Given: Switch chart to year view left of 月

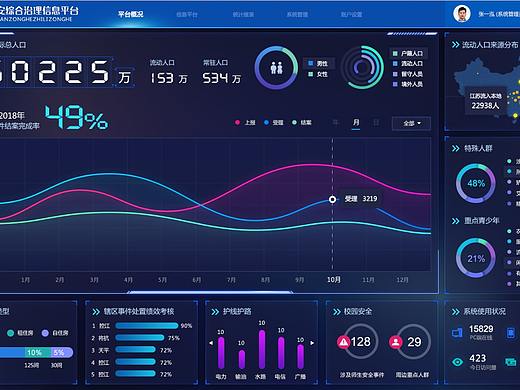Looking at the screenshot, I should [336, 123].
